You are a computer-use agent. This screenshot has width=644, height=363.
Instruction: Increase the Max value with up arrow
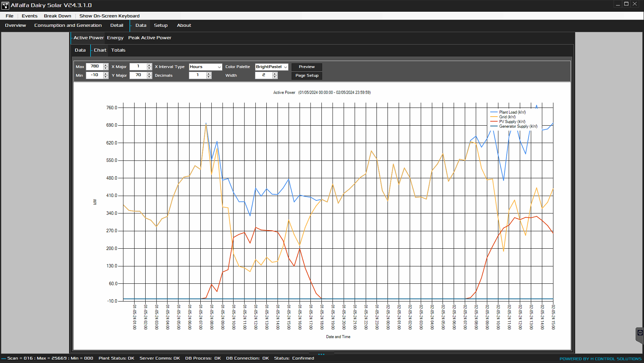[106, 65]
